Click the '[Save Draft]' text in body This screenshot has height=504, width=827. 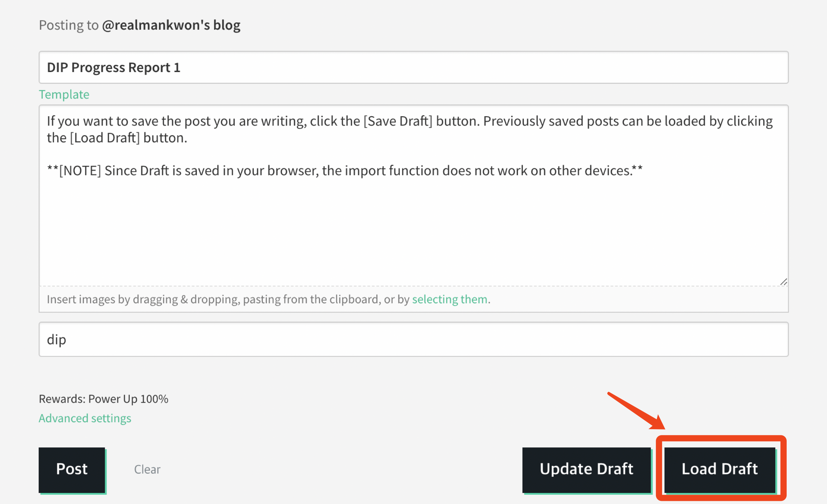tap(398, 121)
